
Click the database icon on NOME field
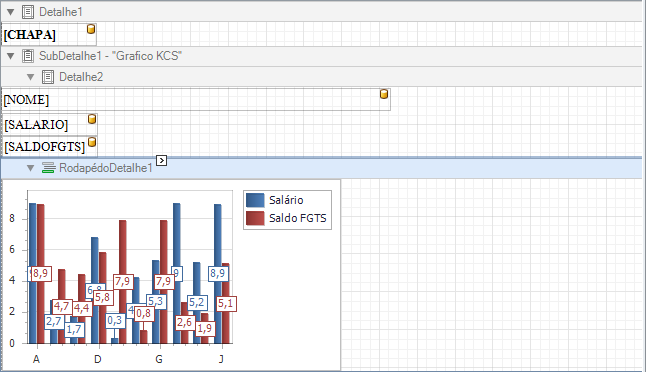point(384,94)
